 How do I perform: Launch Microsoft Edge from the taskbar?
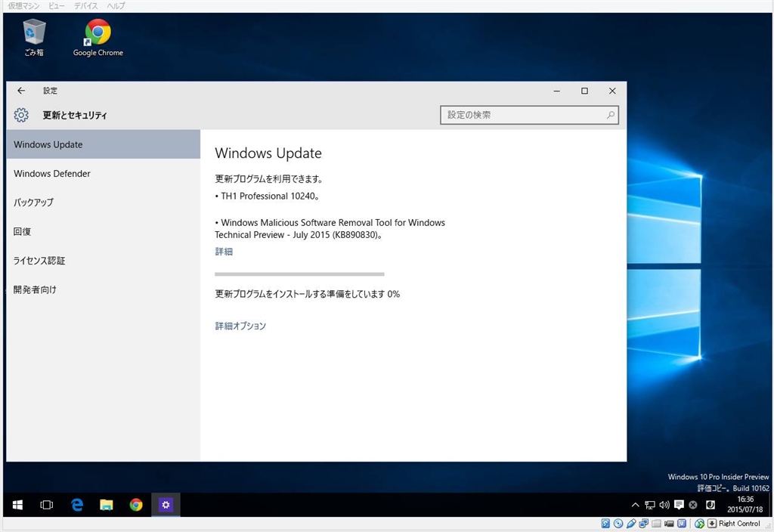76,505
